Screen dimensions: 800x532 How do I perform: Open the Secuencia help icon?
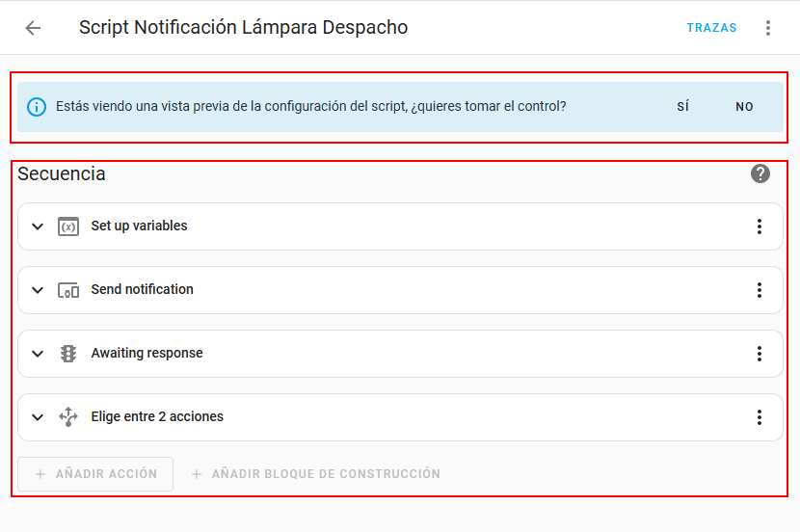coord(760,173)
